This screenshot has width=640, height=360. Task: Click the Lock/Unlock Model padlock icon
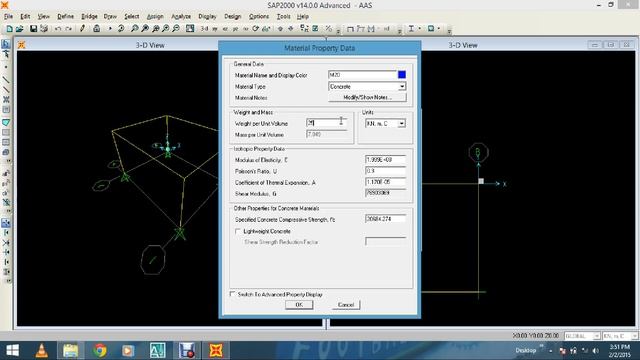[x=96, y=29]
